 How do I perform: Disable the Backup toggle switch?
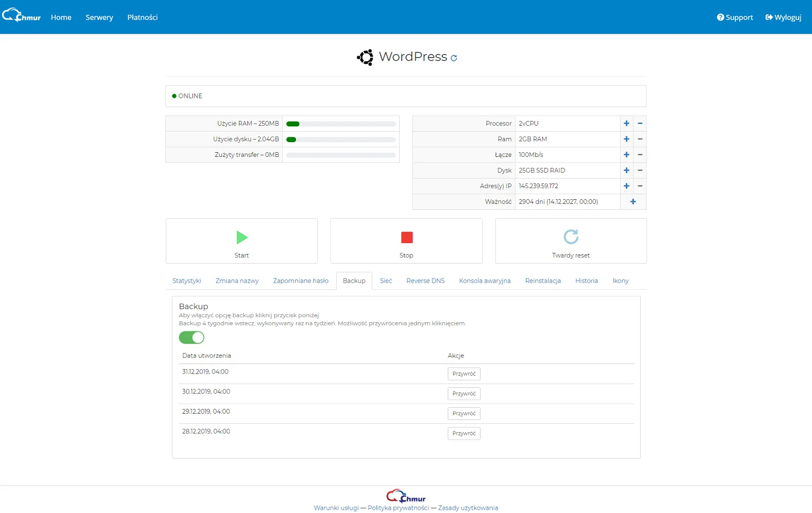[x=191, y=338]
